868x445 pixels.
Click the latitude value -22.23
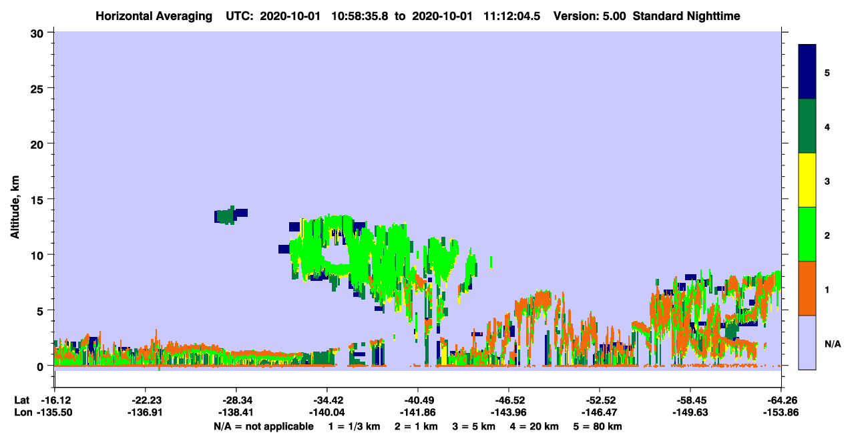(145, 400)
